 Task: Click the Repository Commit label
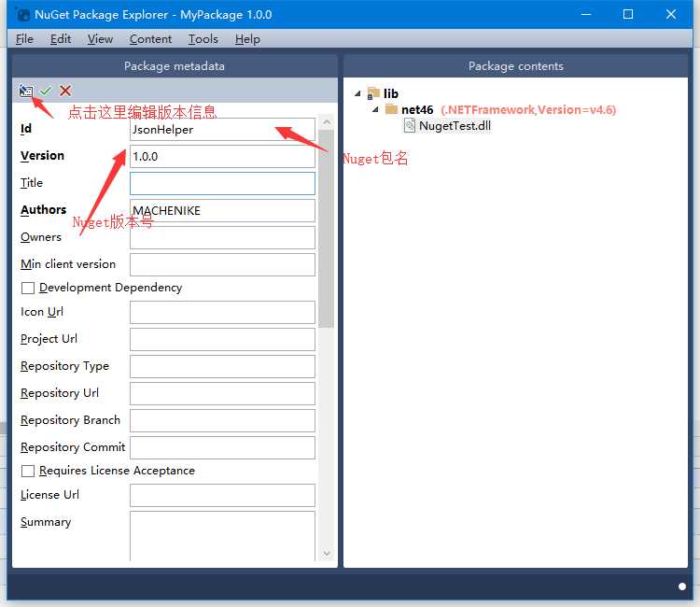(73, 447)
